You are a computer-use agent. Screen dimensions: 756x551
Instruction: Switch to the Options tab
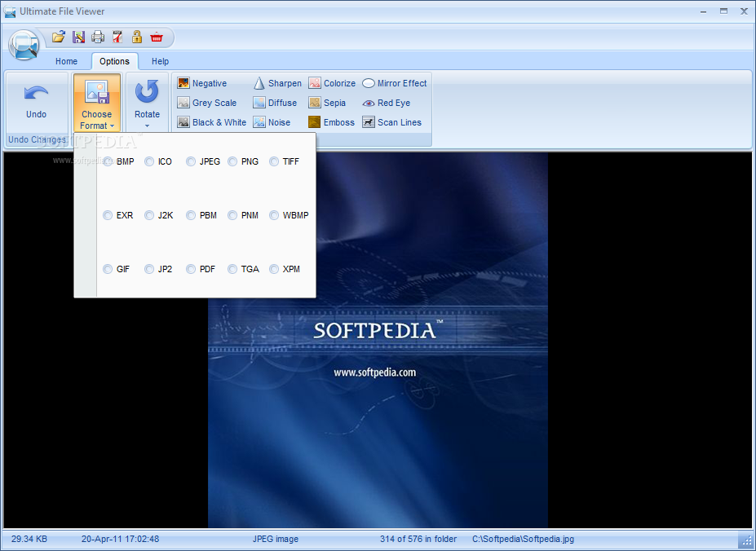point(114,61)
